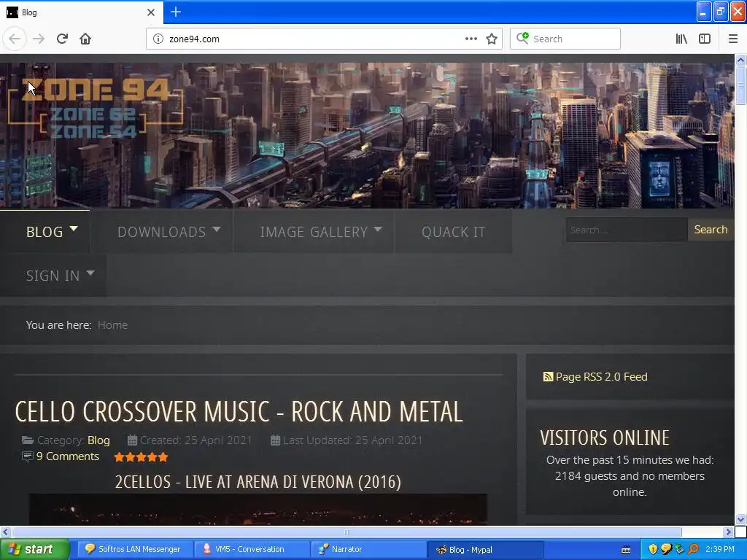
Task: Click the magnifier tray icon
Action: [693, 550]
